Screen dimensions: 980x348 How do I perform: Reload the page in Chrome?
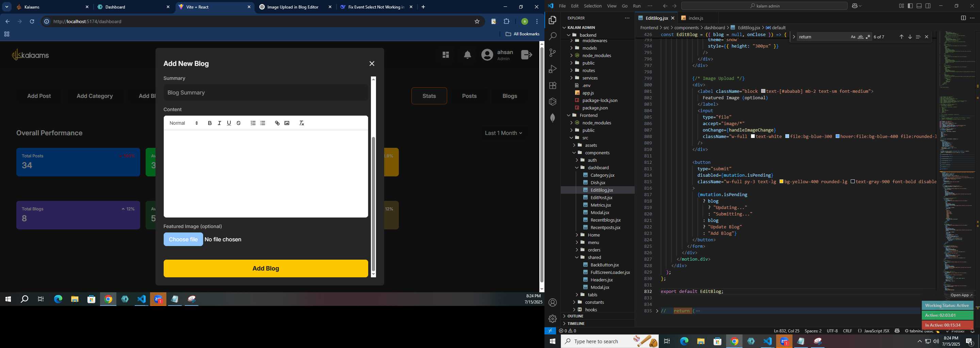pos(32,22)
